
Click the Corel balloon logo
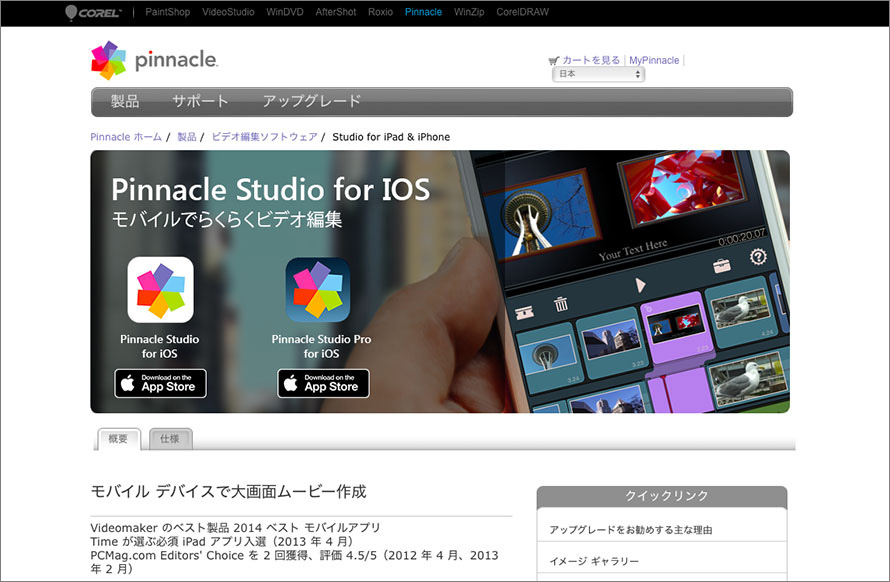pos(93,12)
